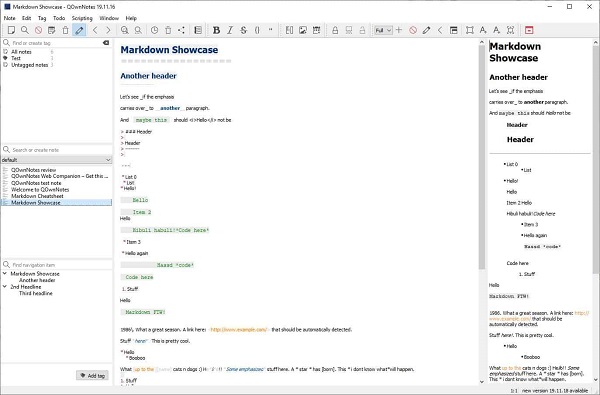Click the red quit application icon
This screenshot has width=600, height=395.
529,30
